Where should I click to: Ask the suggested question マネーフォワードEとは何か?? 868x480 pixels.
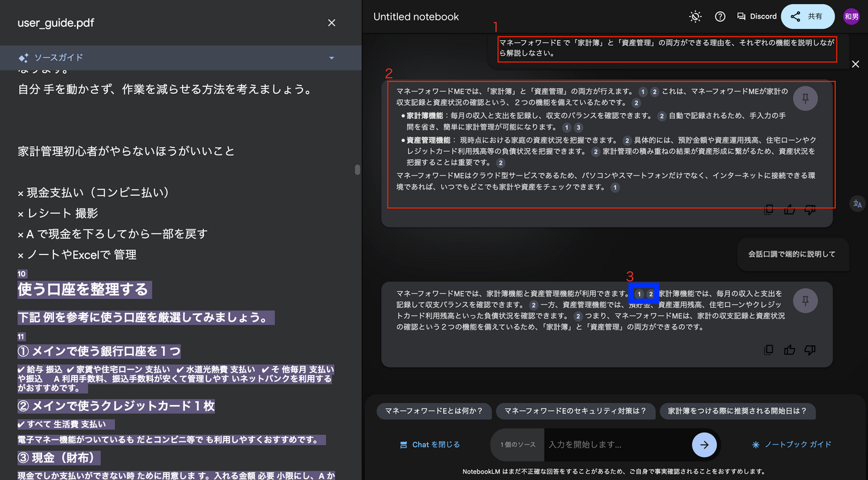[434, 411]
